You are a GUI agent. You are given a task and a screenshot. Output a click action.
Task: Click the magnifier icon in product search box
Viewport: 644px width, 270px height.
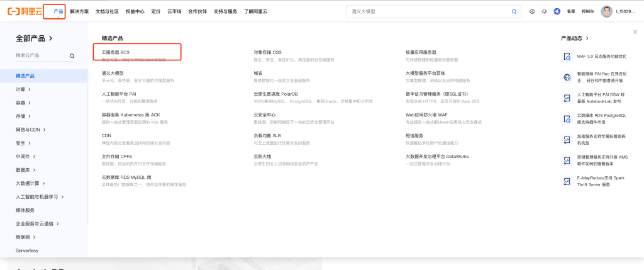point(72,56)
